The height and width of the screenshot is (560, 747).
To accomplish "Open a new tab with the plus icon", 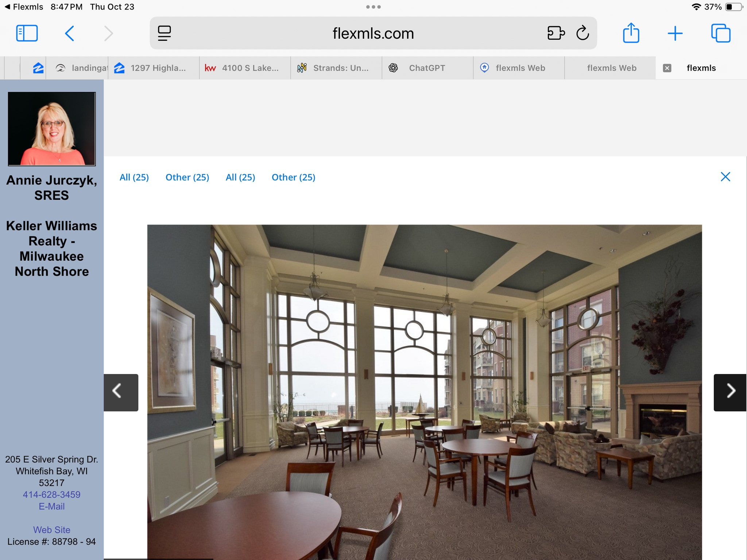I will point(676,33).
